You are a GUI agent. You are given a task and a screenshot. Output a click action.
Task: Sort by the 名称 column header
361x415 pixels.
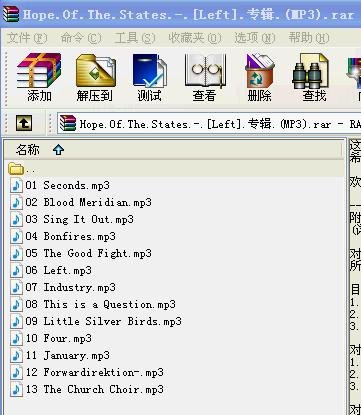click(174, 150)
